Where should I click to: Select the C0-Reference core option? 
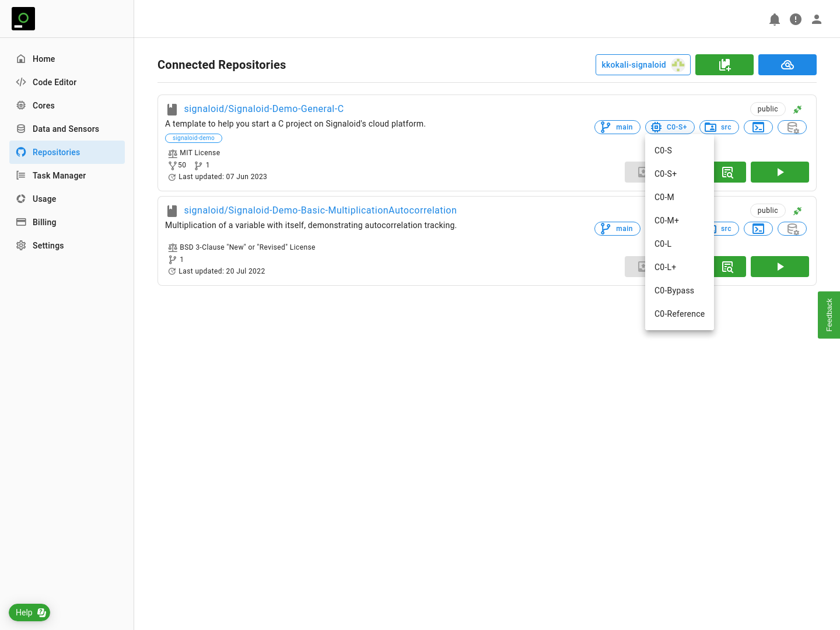(x=679, y=314)
